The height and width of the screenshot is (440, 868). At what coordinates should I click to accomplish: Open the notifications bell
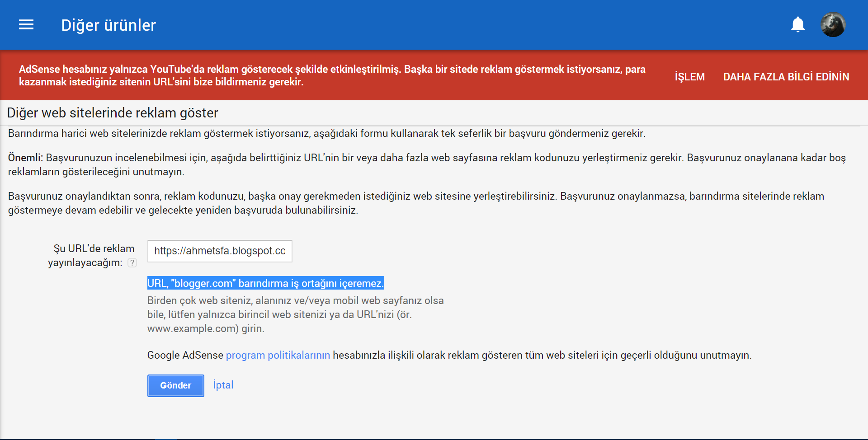click(x=798, y=24)
